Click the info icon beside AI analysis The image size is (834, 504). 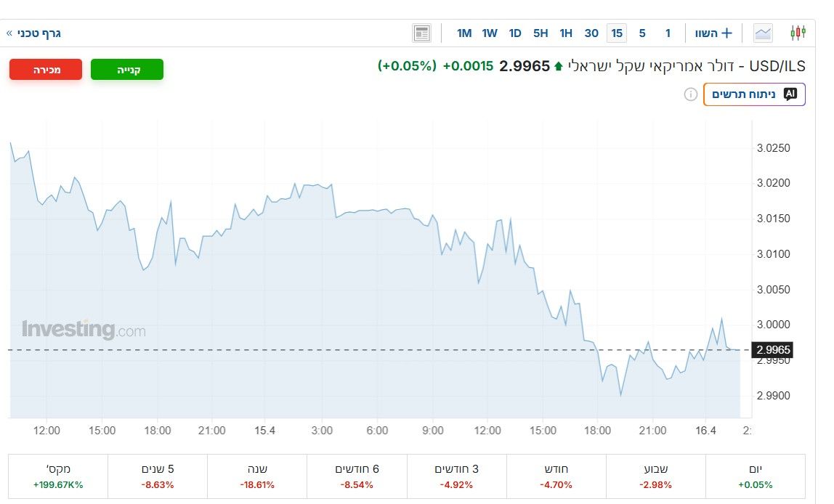click(691, 94)
